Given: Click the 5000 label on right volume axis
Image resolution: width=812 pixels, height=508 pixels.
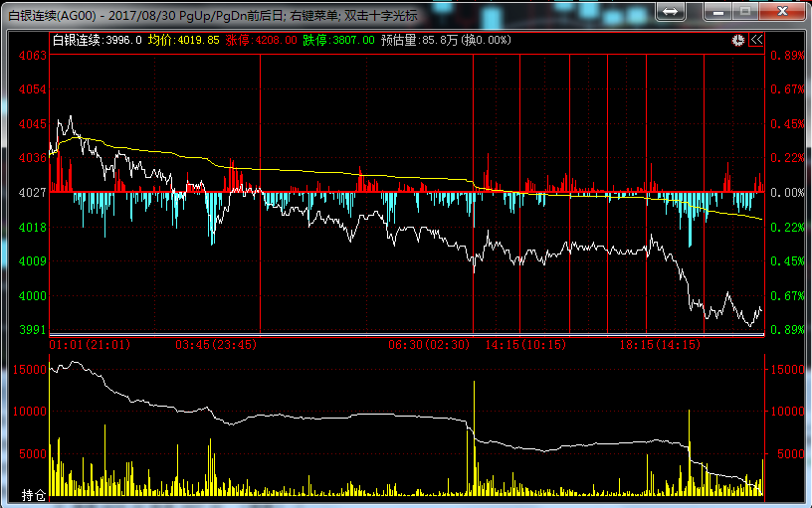Looking at the screenshot, I should (790, 454).
